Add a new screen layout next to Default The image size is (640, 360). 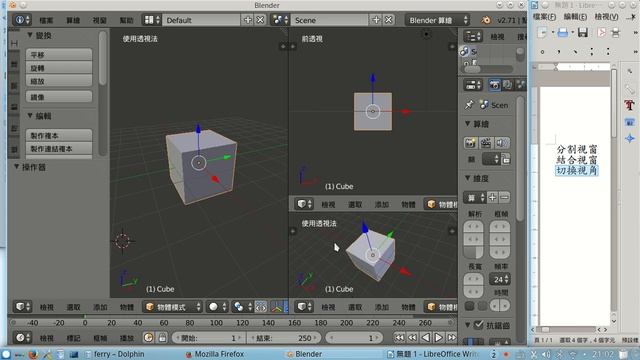[x=247, y=20]
